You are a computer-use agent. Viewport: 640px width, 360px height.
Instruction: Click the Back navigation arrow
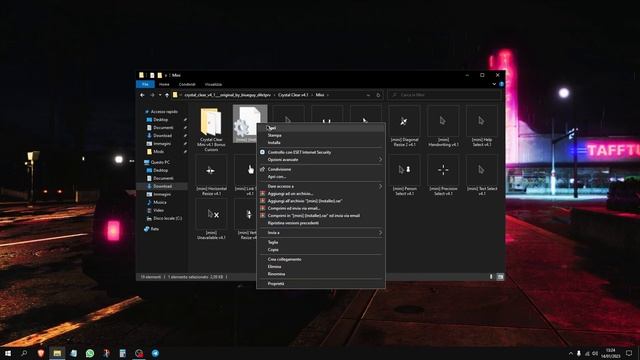142,95
